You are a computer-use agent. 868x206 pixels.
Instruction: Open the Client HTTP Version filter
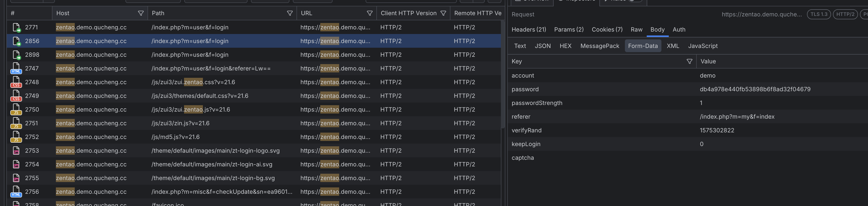click(443, 13)
